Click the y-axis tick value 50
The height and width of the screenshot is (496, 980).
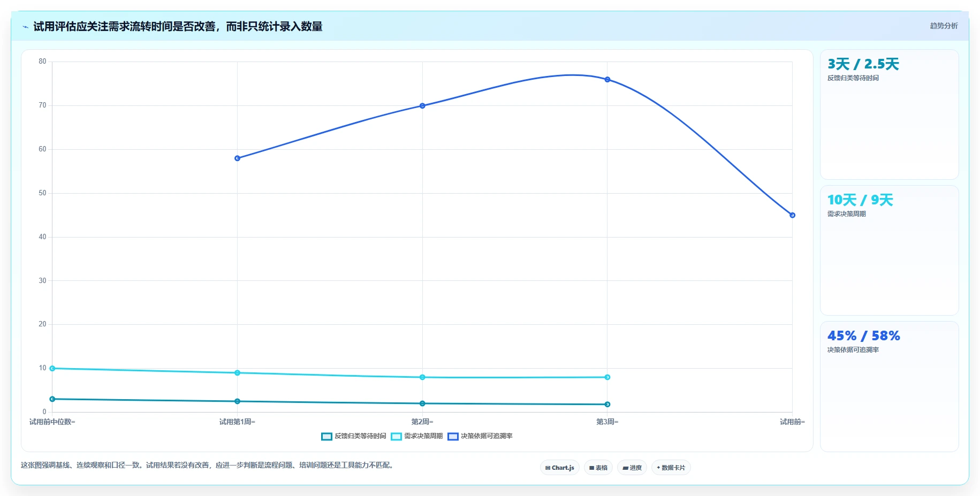tap(42, 193)
